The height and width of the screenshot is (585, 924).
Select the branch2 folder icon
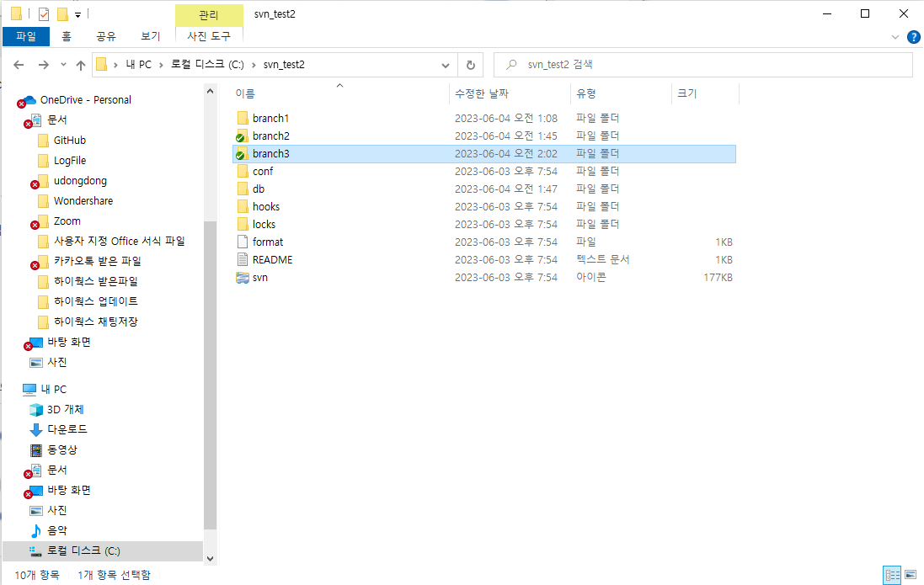click(x=242, y=136)
